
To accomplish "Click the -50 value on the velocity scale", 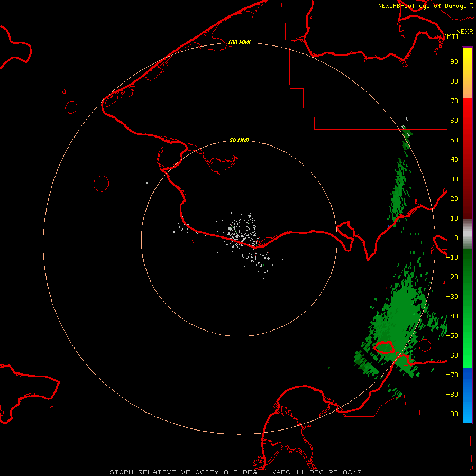I will coord(452,336).
